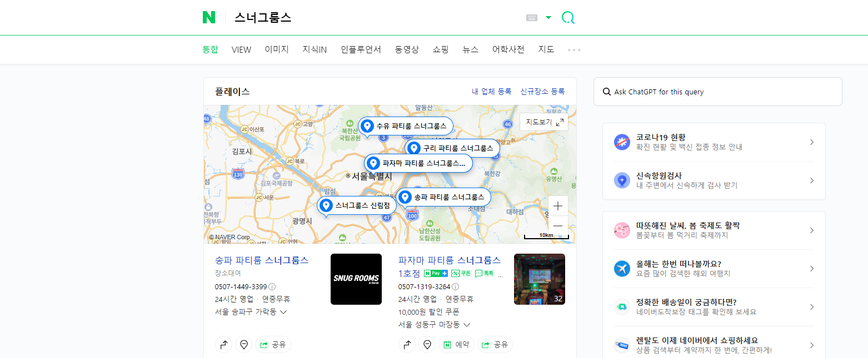Switch to the 지도 tab
The image size is (868, 358).
coord(546,49)
